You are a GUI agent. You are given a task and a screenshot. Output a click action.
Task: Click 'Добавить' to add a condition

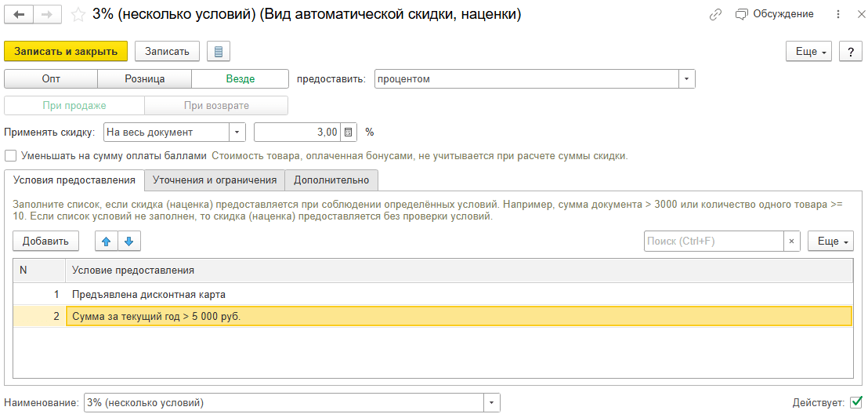45,241
